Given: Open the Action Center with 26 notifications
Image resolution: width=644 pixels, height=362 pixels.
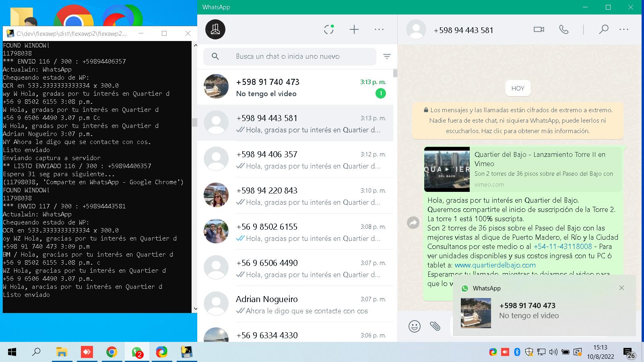Looking at the screenshot, I should (629, 353).
